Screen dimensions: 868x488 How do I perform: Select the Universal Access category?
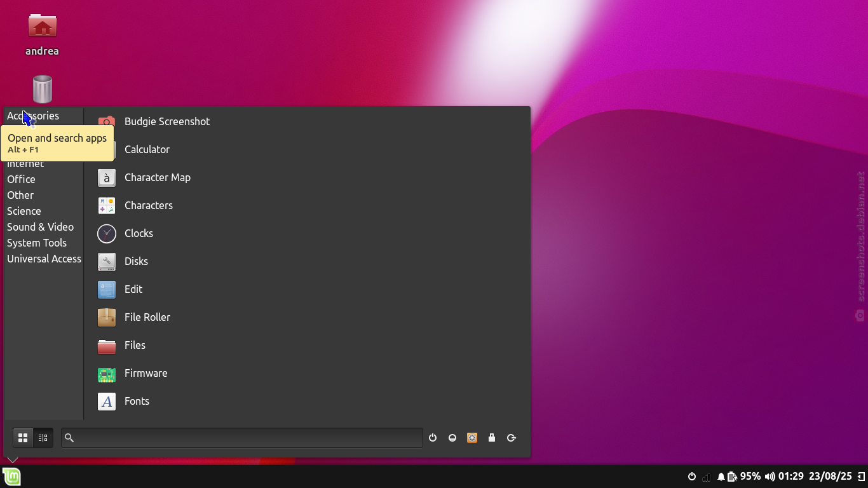click(43, 259)
